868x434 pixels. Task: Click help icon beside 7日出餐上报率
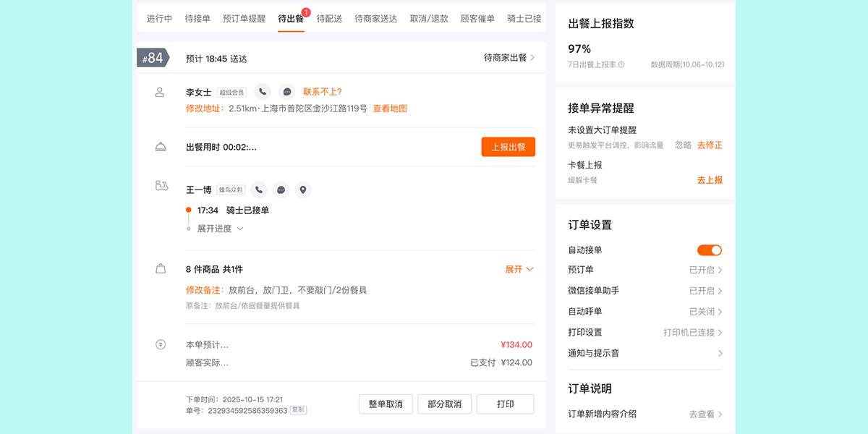tap(621, 64)
